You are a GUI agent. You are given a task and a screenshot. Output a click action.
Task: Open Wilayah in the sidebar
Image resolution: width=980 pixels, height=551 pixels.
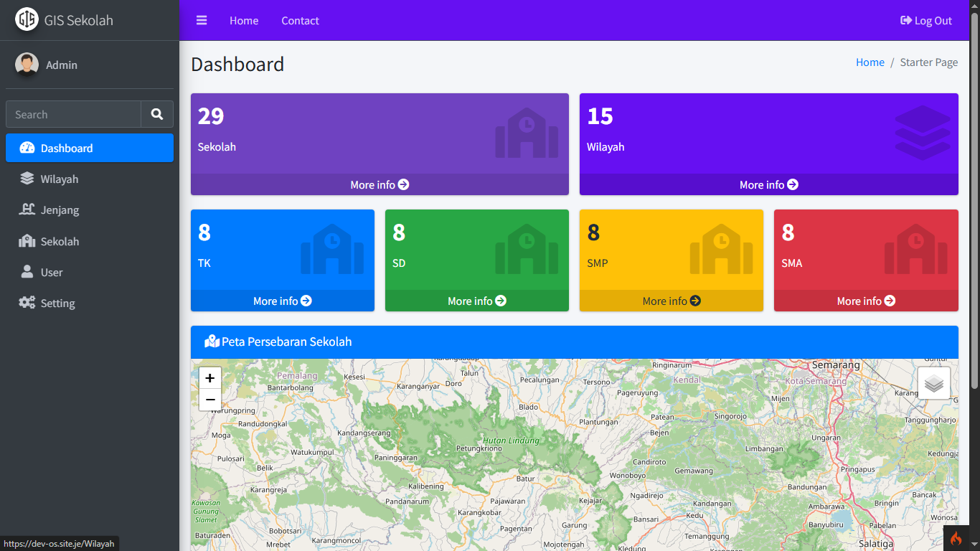click(x=90, y=179)
